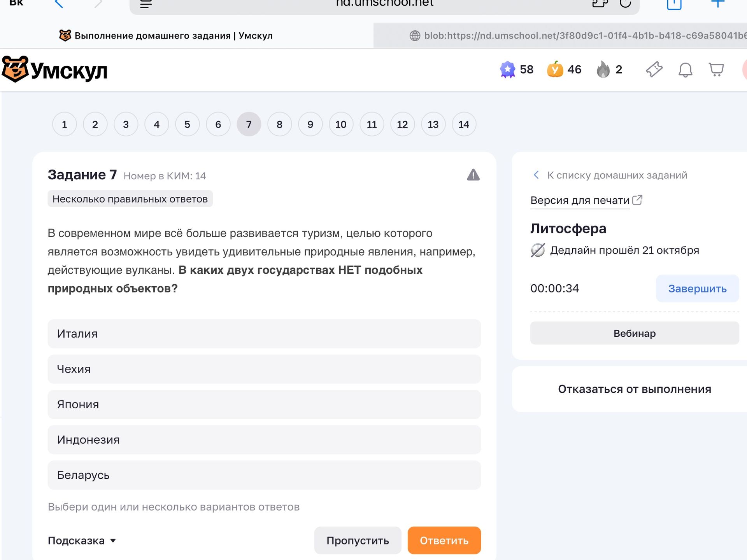Open the ticket coupon icon

pos(654,70)
